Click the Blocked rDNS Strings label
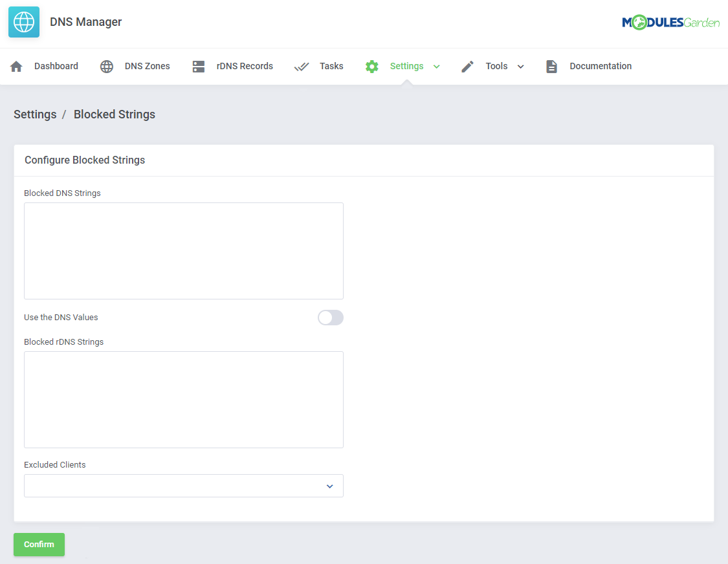The width and height of the screenshot is (728, 564). 63,342
